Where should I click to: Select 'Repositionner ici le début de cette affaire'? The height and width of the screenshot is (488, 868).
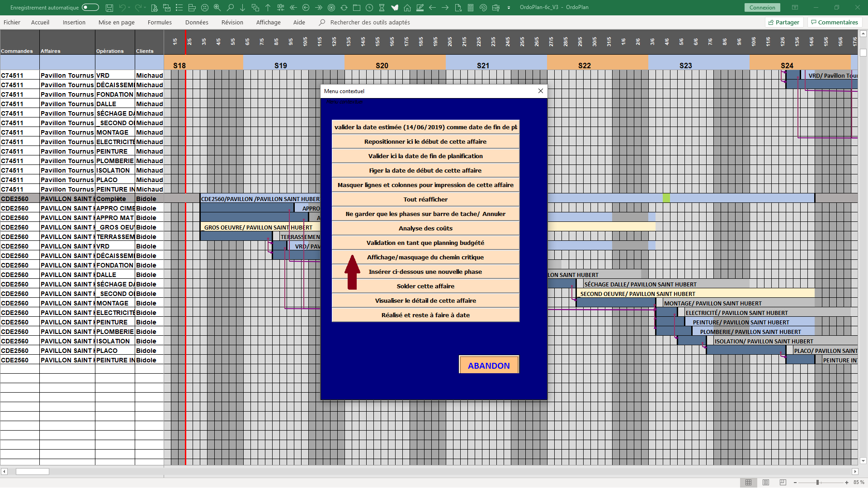[x=425, y=141]
